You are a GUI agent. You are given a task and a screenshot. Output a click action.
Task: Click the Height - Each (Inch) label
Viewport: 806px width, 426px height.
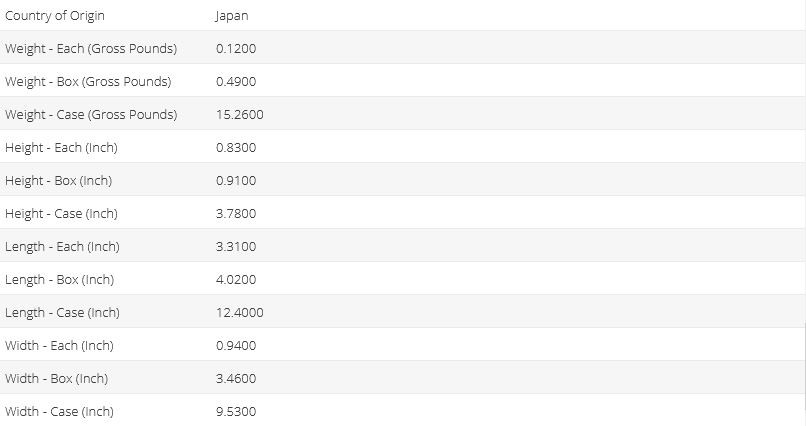[61, 148]
